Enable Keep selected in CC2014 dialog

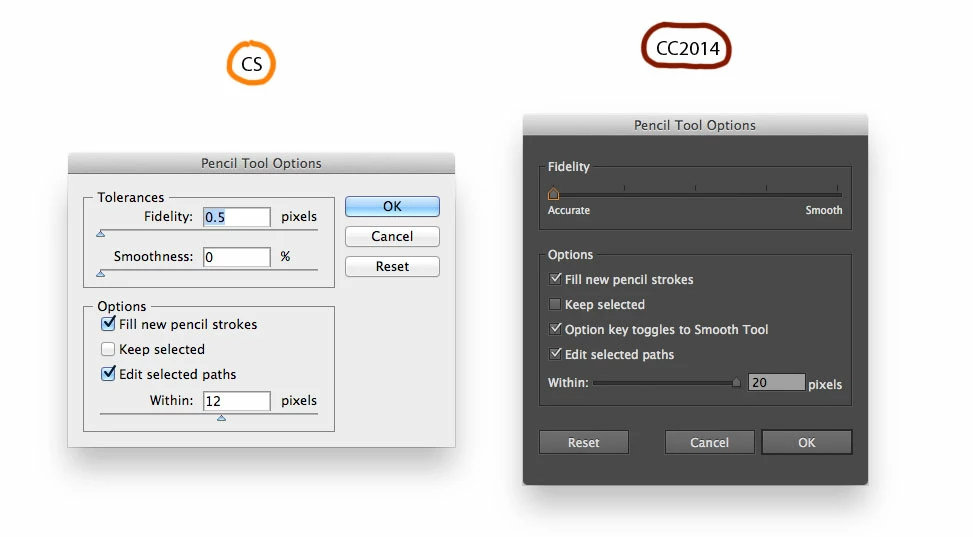click(x=555, y=304)
